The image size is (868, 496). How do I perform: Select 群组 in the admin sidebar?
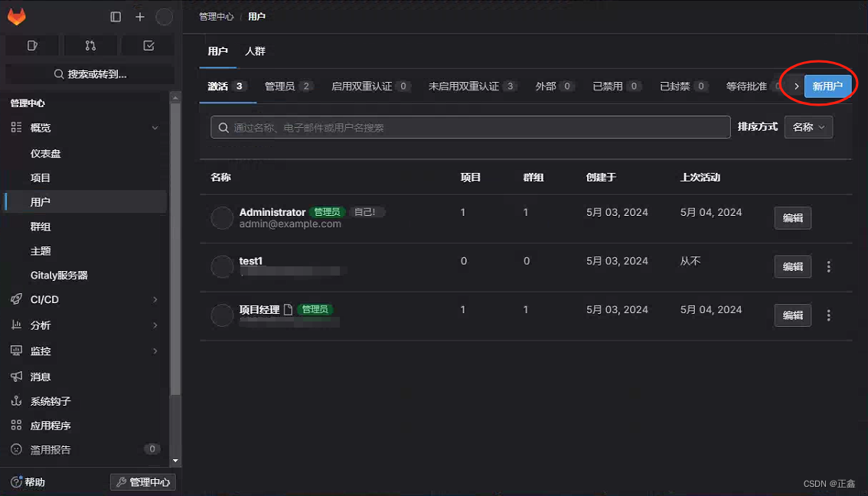(x=40, y=226)
